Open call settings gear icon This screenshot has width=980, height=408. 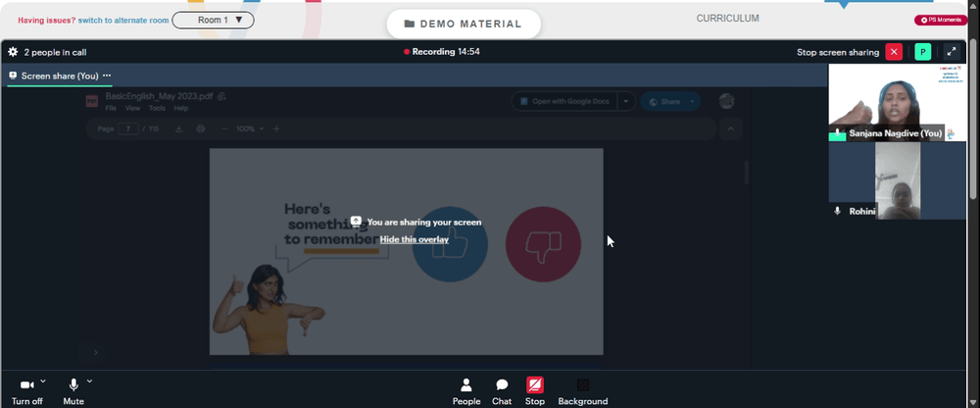(x=13, y=52)
